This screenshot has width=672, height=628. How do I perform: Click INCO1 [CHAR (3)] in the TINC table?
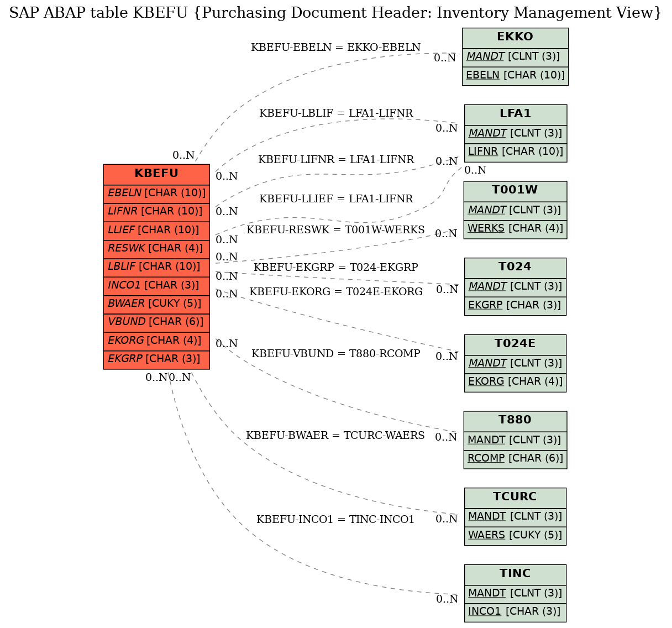[x=515, y=613]
